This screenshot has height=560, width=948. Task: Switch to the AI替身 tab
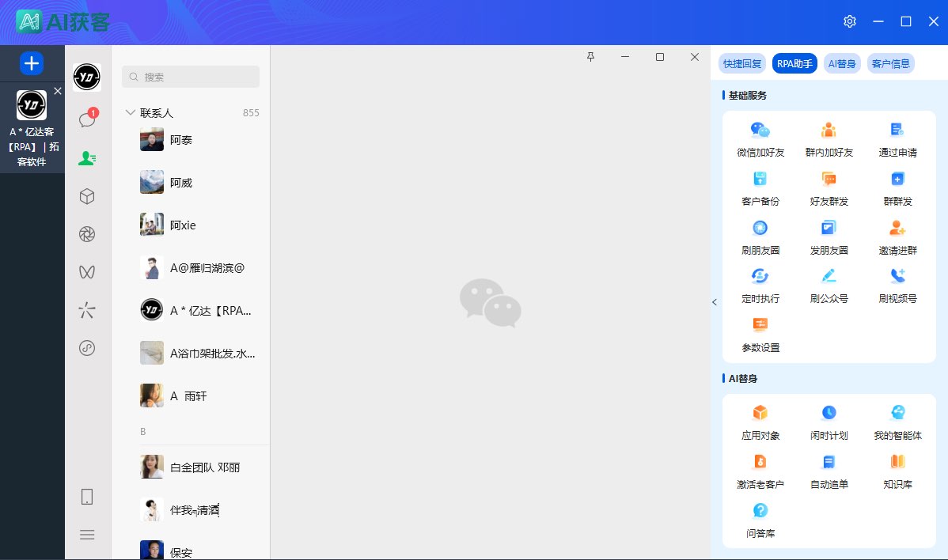(x=842, y=64)
